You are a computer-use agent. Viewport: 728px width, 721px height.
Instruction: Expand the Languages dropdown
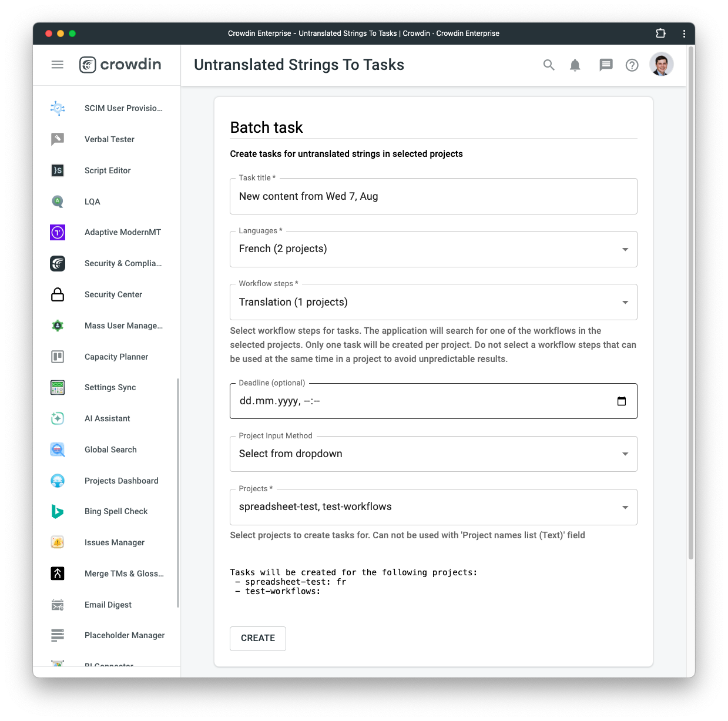(x=434, y=249)
